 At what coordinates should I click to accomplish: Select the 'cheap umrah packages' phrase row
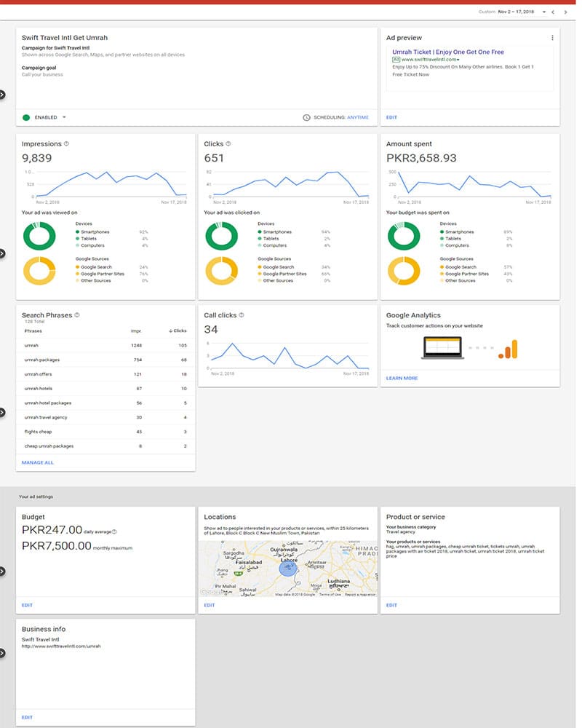coord(105,446)
